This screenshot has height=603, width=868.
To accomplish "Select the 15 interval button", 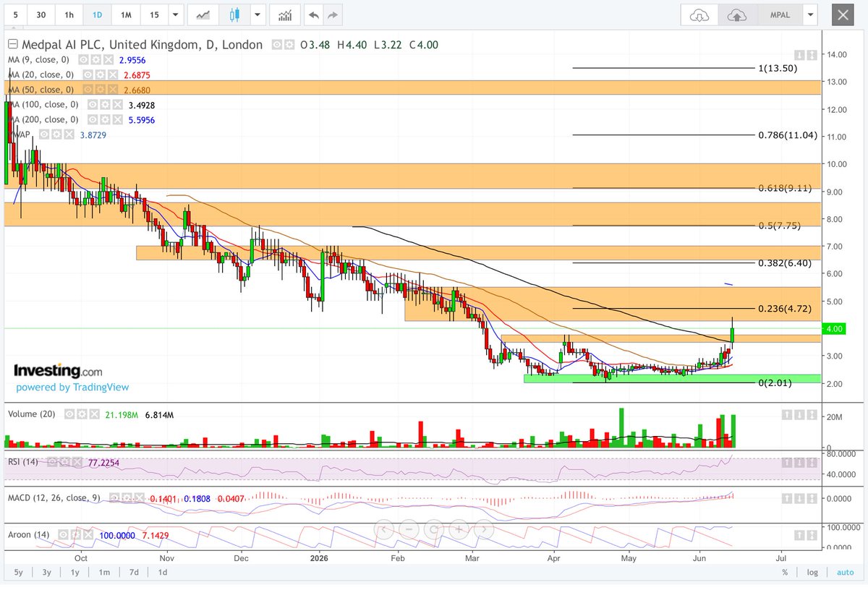I will click(x=153, y=14).
